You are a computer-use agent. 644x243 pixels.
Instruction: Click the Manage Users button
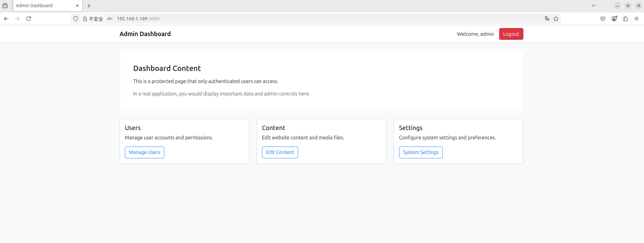(145, 152)
